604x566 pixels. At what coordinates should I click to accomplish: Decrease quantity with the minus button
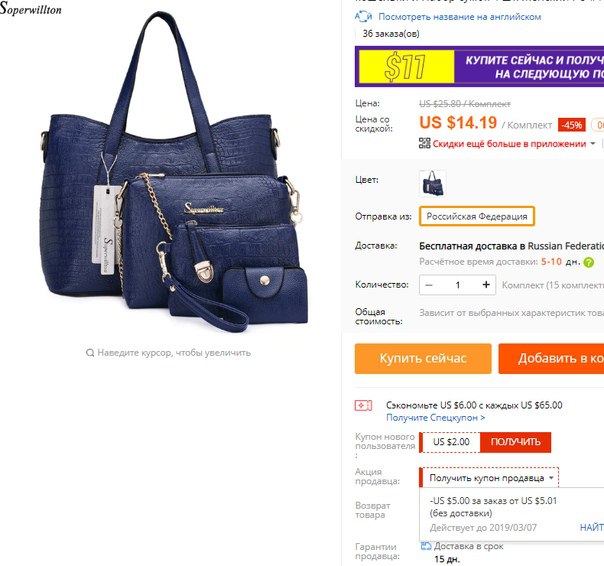click(x=429, y=285)
